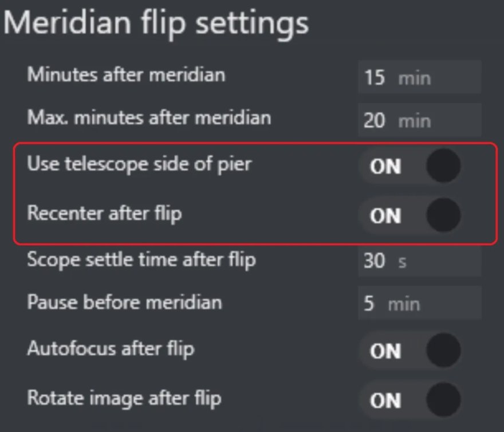Focus the Max. minutes after meridian field
The width and height of the screenshot is (504, 432).
[419, 121]
